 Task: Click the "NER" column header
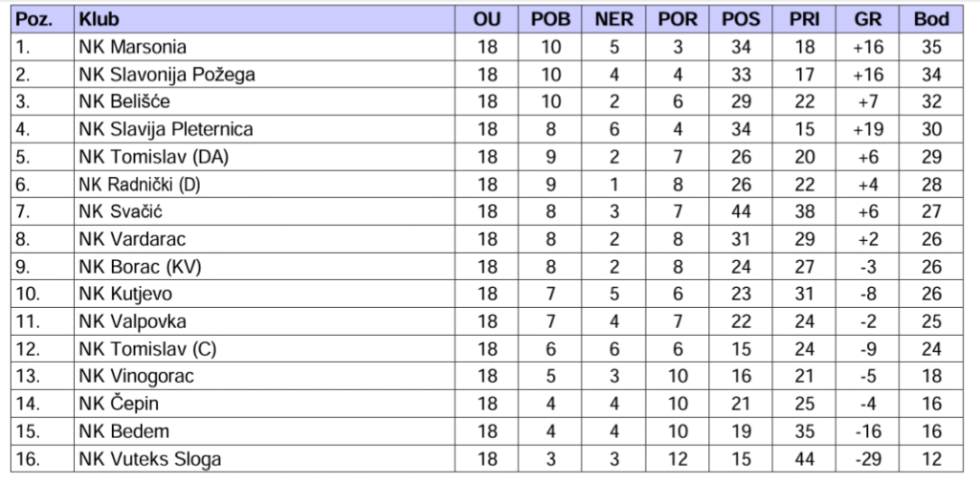[613, 19]
